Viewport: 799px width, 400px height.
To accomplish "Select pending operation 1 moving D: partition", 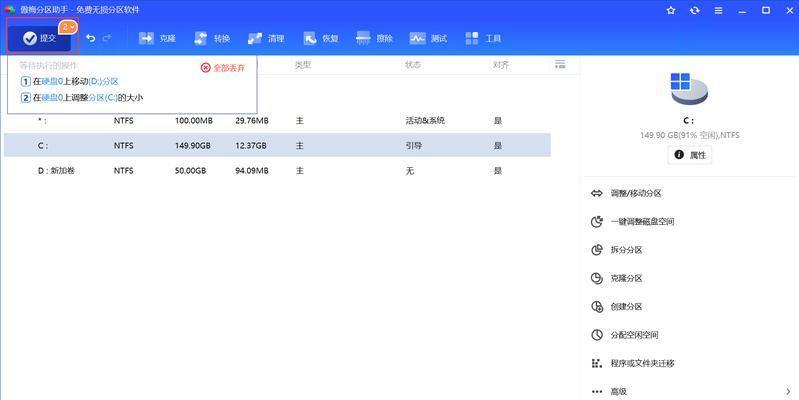I will [x=70, y=82].
